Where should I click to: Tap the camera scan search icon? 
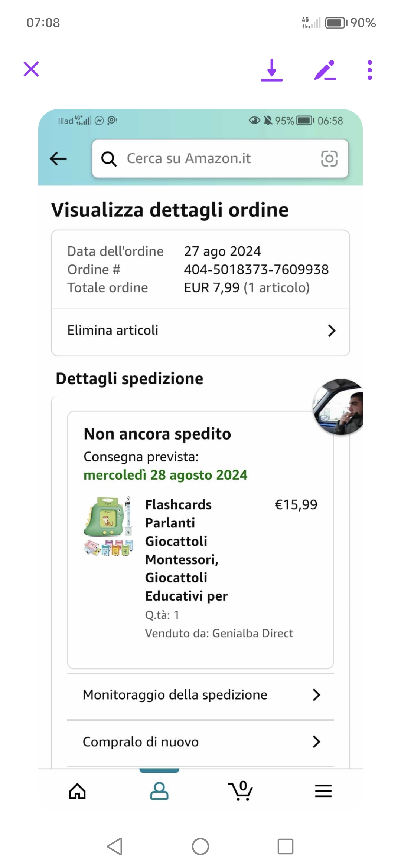click(329, 159)
